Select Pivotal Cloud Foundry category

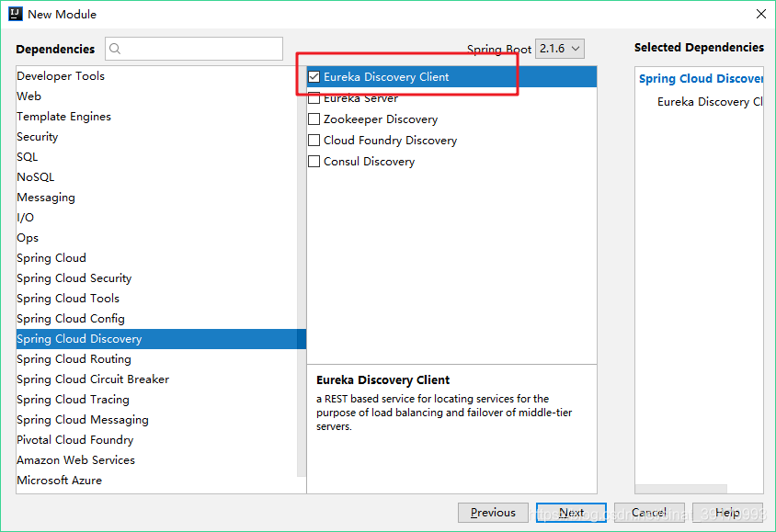click(156, 440)
